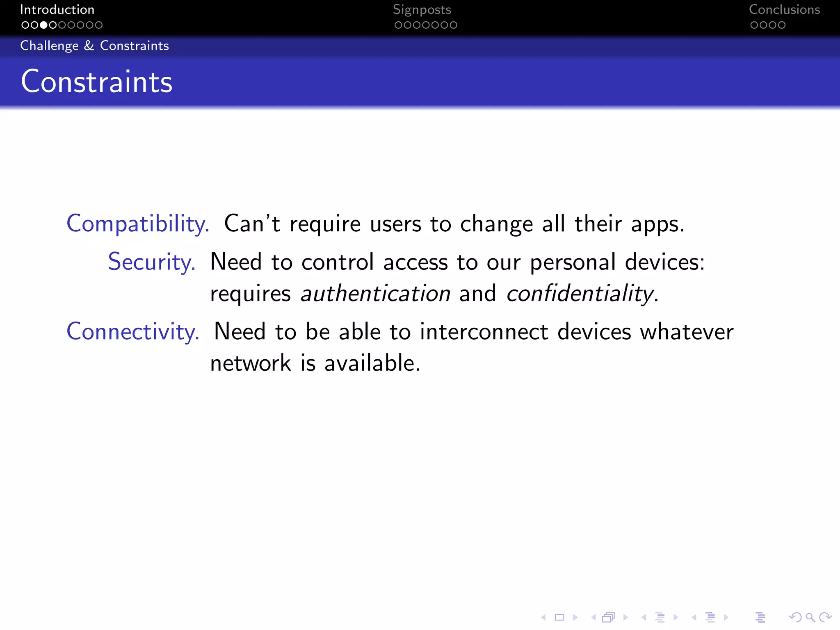This screenshot has height=630, width=840.
Task: Click the blue Security. label
Action: pos(152,262)
